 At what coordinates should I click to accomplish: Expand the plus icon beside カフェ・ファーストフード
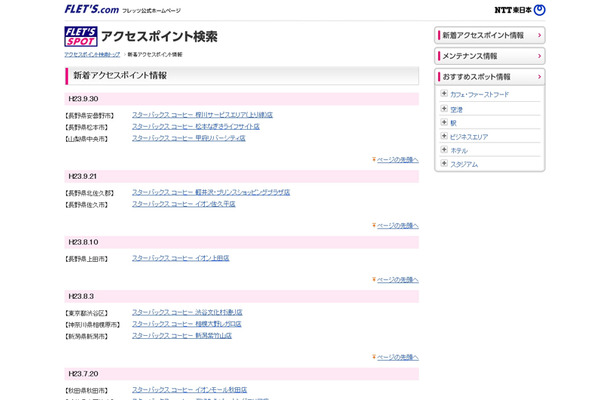[444, 93]
